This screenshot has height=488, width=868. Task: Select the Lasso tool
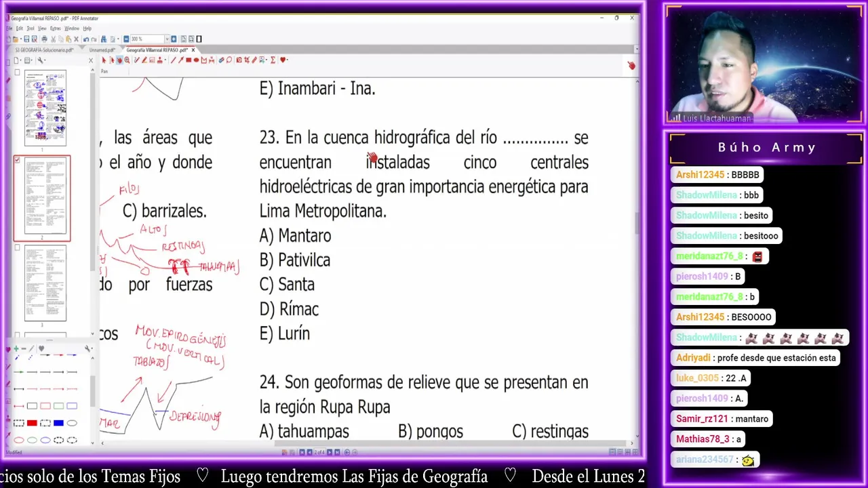(229, 60)
